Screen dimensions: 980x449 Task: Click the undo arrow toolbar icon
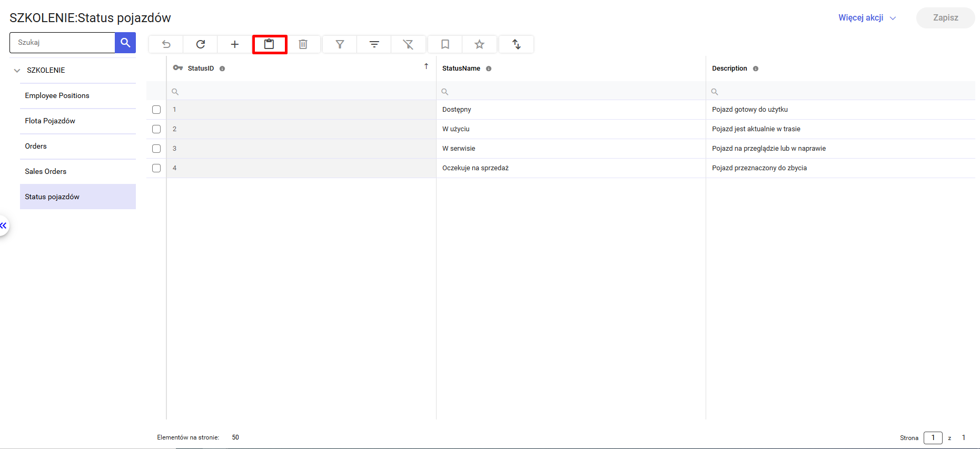tap(166, 44)
